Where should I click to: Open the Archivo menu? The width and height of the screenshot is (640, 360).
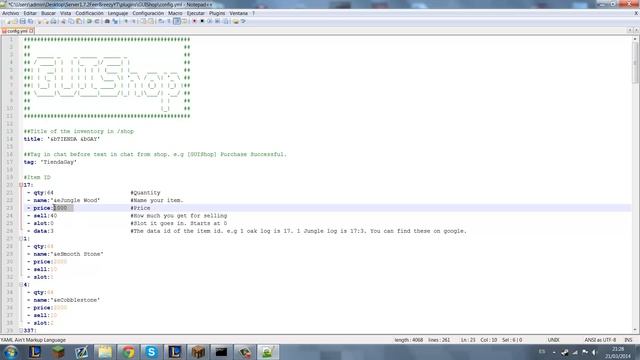pos(10,13)
